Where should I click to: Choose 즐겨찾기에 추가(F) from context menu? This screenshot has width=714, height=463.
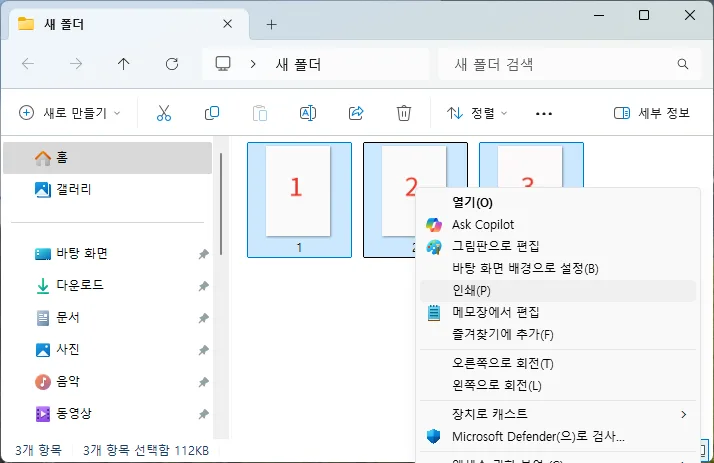click(x=558, y=335)
